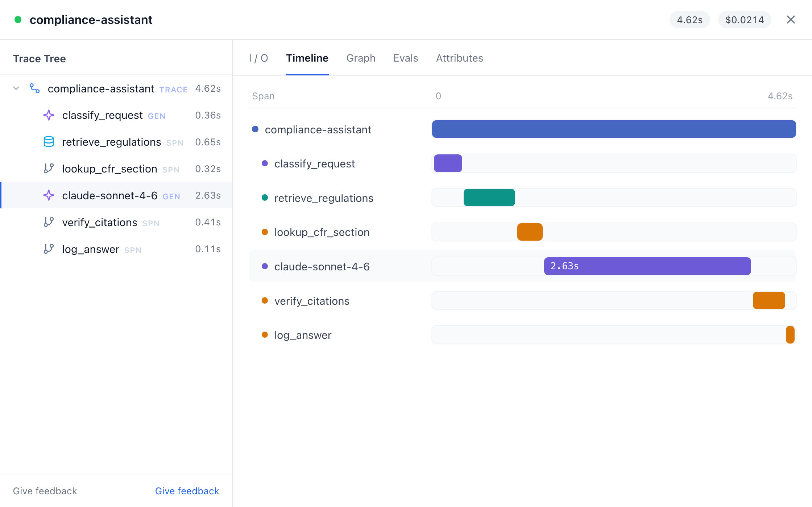Collapse the compliance-assistant trace tree chevron
Screen dimensions: 812x507
coord(16,88)
